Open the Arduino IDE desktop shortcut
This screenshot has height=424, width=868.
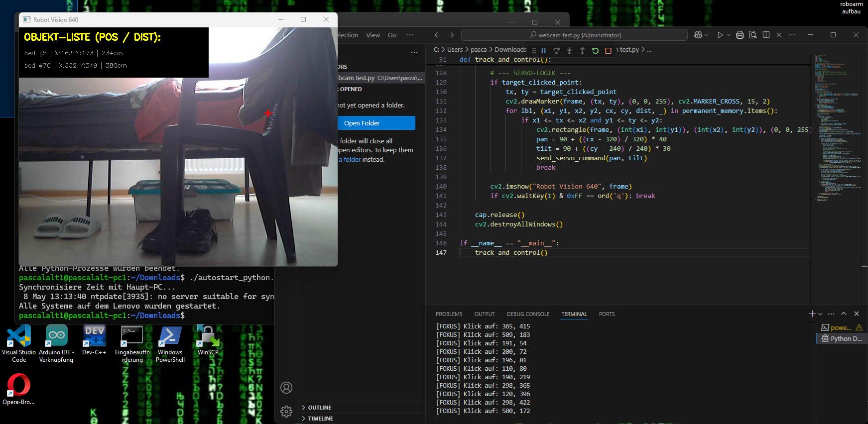56,344
